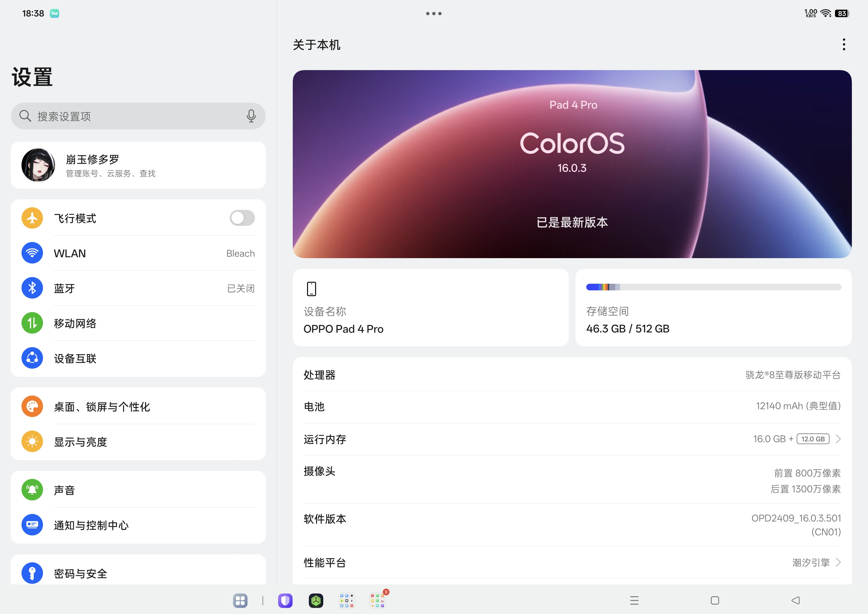The height and width of the screenshot is (614, 868).
Task: Tap the 处理器 processor row
Action: pos(572,375)
